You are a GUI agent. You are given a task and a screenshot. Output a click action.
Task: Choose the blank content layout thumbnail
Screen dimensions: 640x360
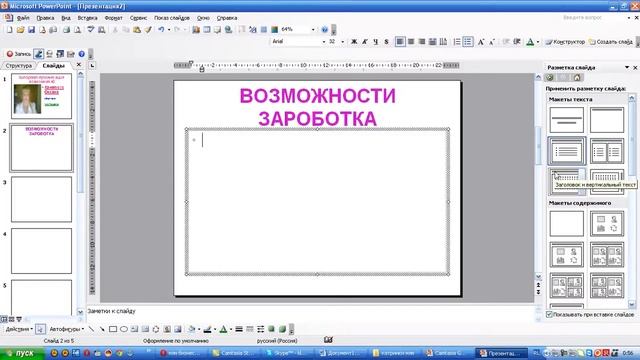tap(567, 224)
